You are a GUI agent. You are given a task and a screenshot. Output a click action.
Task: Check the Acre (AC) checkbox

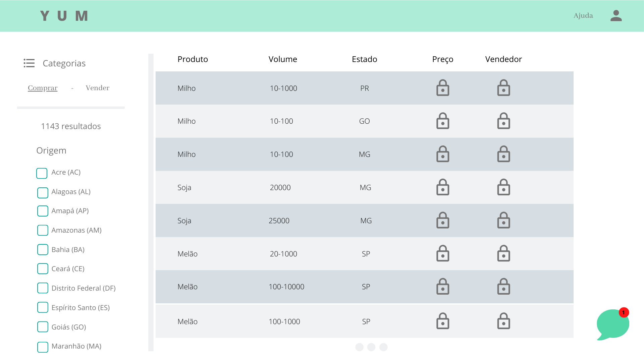point(42,173)
